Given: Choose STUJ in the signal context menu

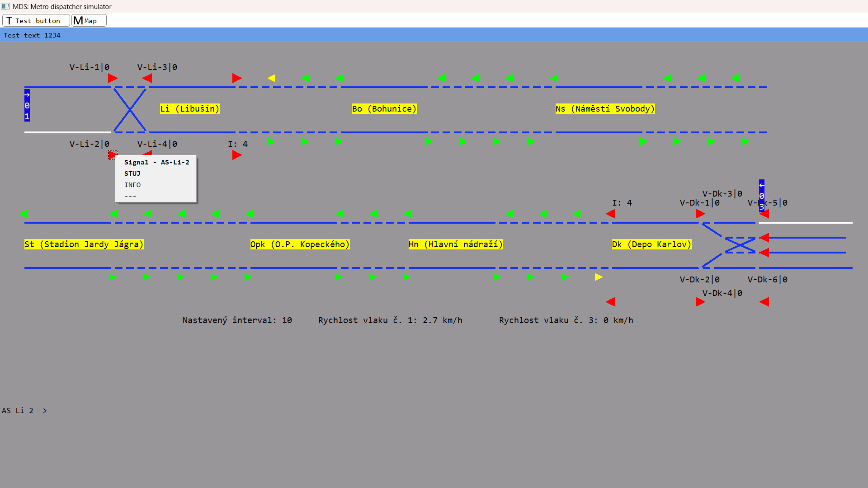Looking at the screenshot, I should point(132,174).
